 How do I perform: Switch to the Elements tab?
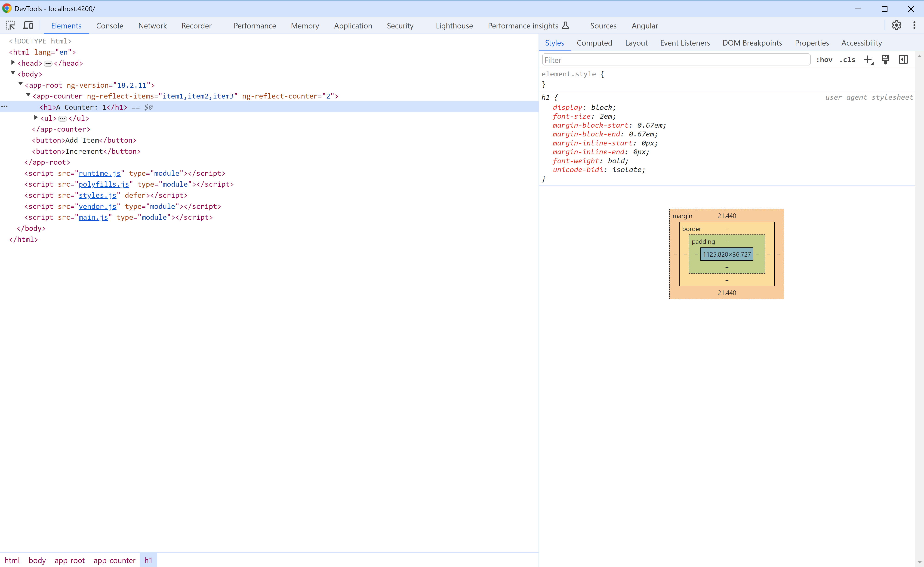point(66,25)
